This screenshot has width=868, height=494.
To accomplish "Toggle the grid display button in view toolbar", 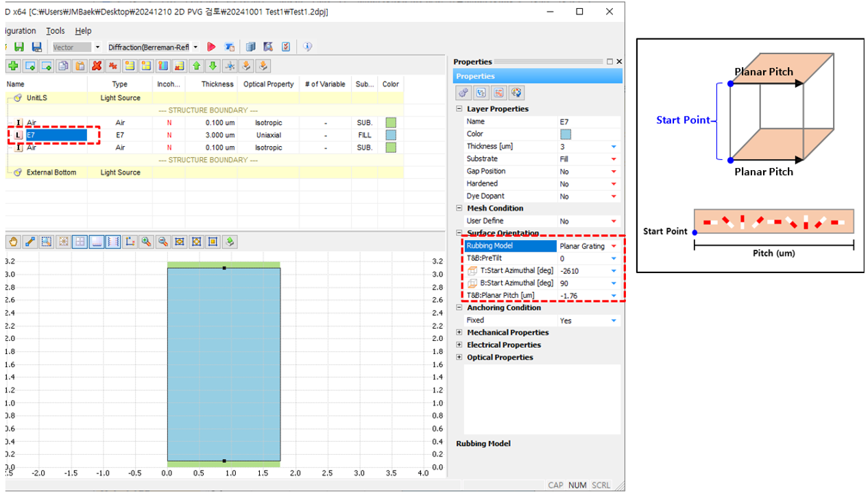I will 80,242.
